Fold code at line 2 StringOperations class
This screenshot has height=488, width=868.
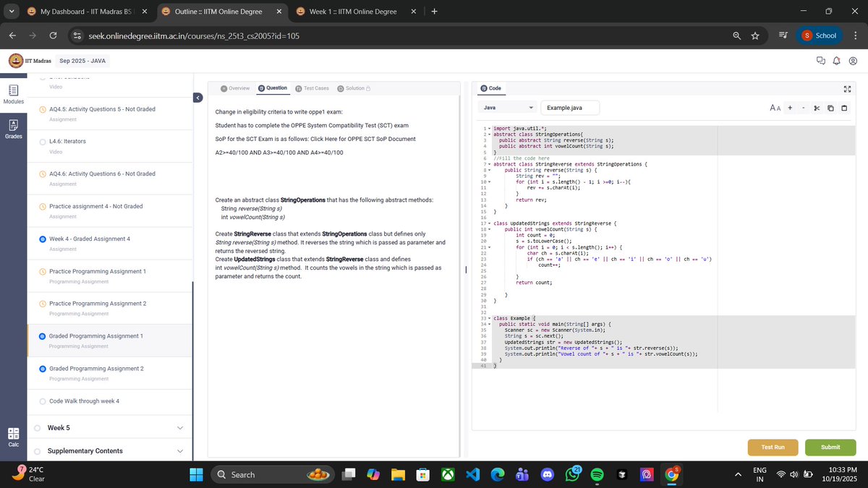(x=490, y=134)
